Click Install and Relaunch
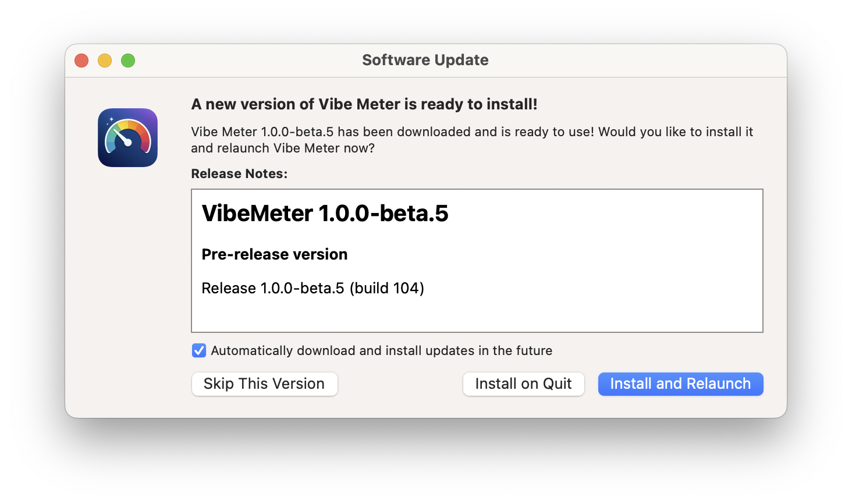 coord(680,384)
